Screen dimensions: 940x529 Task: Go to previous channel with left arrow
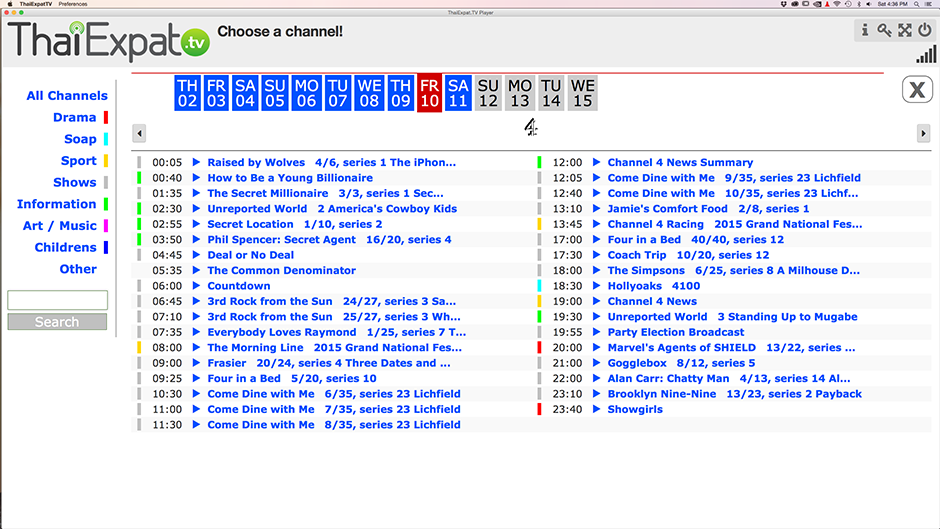click(139, 133)
